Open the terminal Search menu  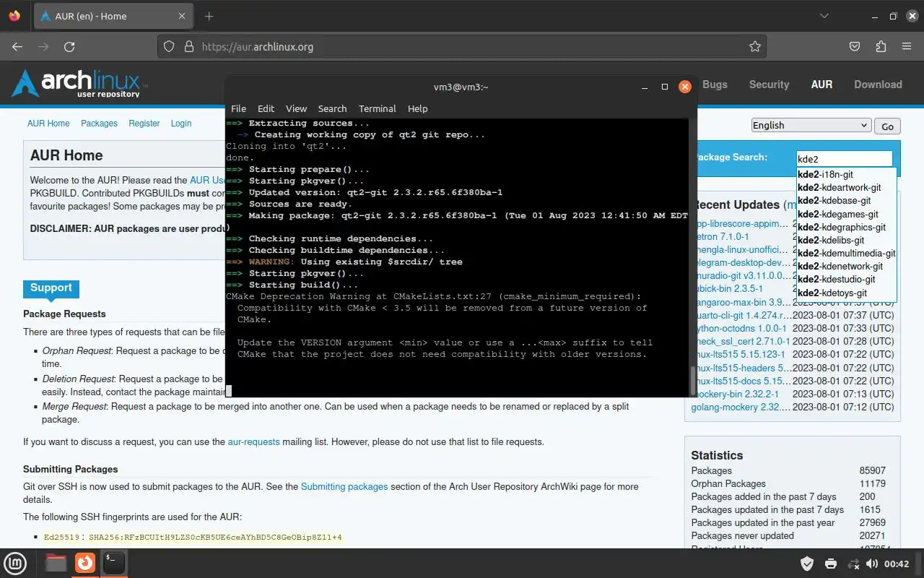[332, 108]
